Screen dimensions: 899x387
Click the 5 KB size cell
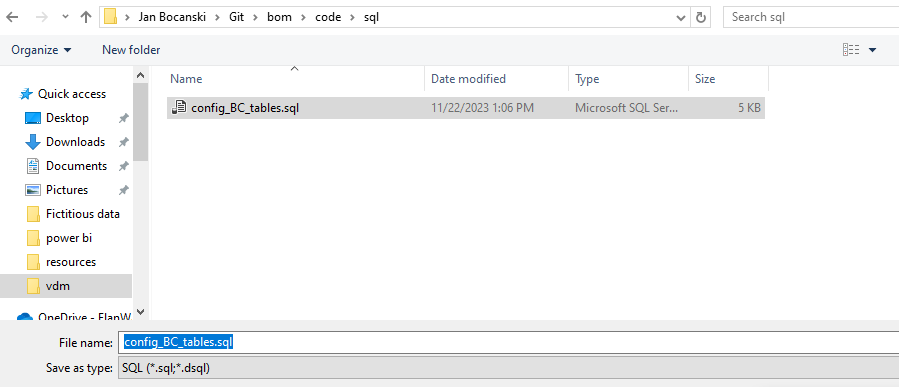pyautogui.click(x=749, y=108)
